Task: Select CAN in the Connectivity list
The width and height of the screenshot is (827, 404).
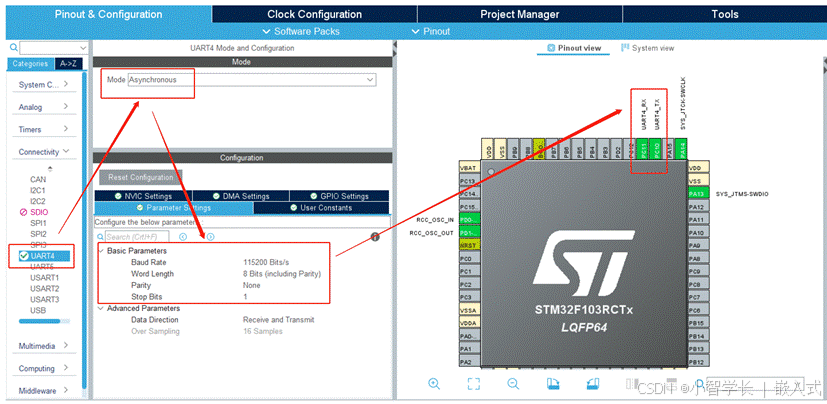Action: 38,179
